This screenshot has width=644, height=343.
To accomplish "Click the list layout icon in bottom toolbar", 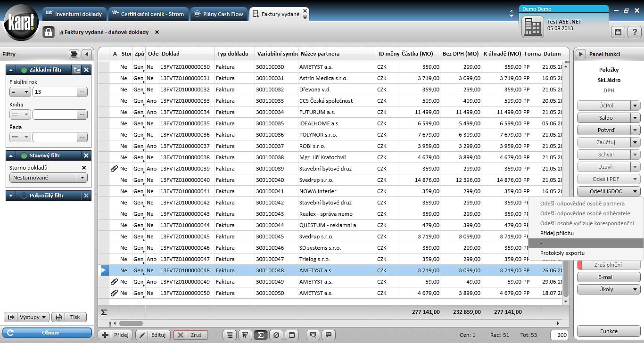I will [229, 335].
